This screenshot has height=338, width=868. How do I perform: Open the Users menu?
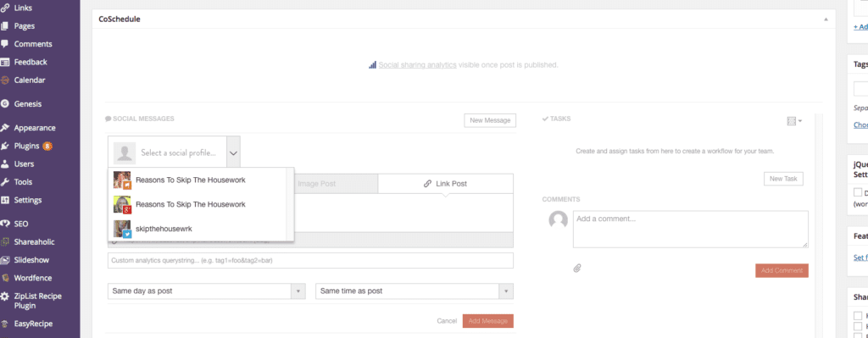point(24,163)
